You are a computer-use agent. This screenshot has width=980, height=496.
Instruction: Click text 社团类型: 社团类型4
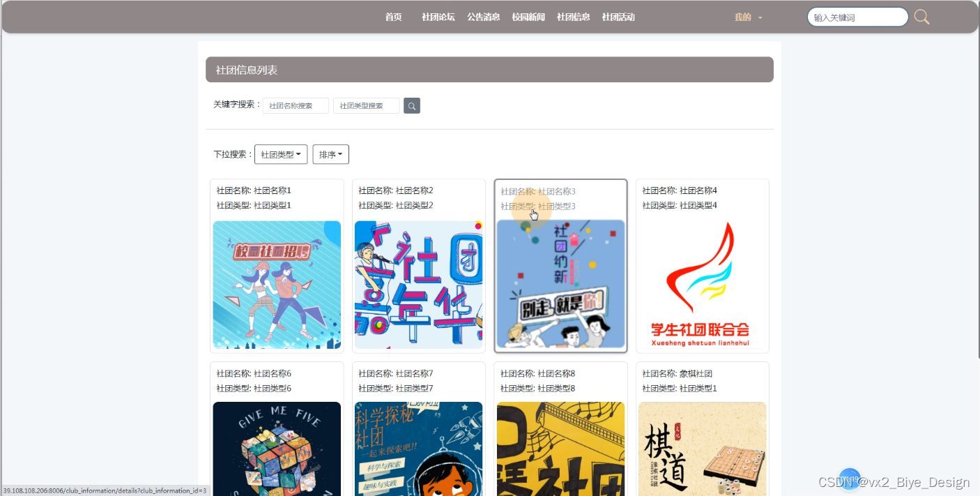coord(680,205)
